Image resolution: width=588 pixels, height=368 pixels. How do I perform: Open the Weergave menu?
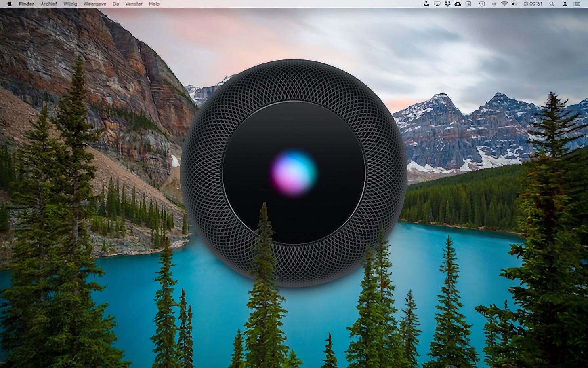pyautogui.click(x=95, y=4)
